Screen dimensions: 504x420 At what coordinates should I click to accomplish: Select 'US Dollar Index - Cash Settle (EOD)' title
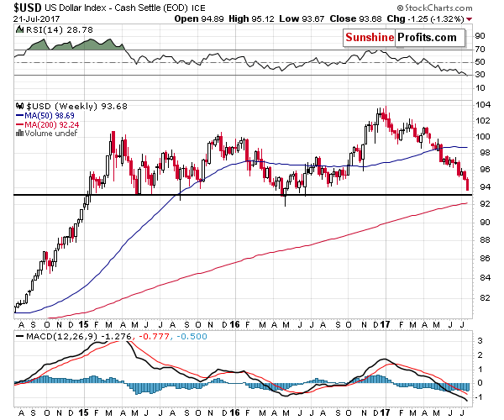tap(116, 8)
